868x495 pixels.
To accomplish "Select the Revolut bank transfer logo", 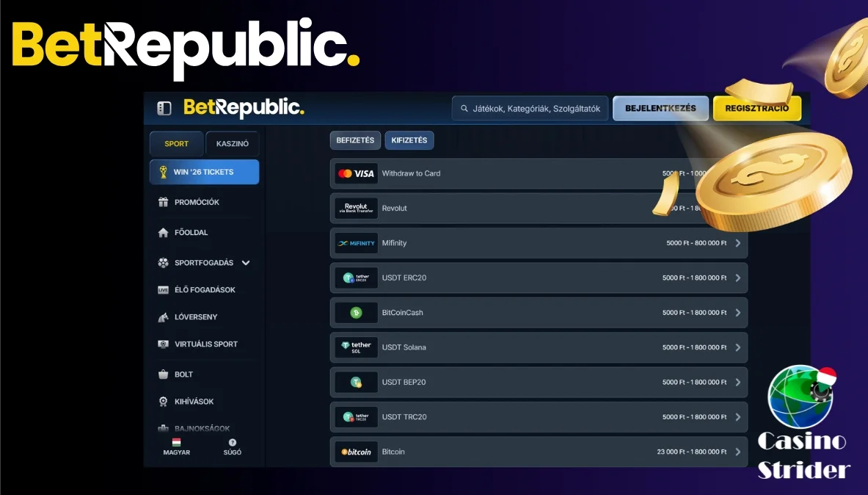I will [357, 209].
